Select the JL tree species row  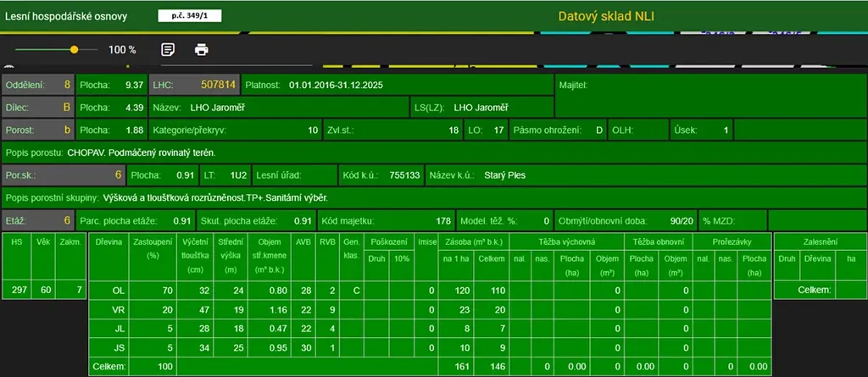tap(119, 329)
